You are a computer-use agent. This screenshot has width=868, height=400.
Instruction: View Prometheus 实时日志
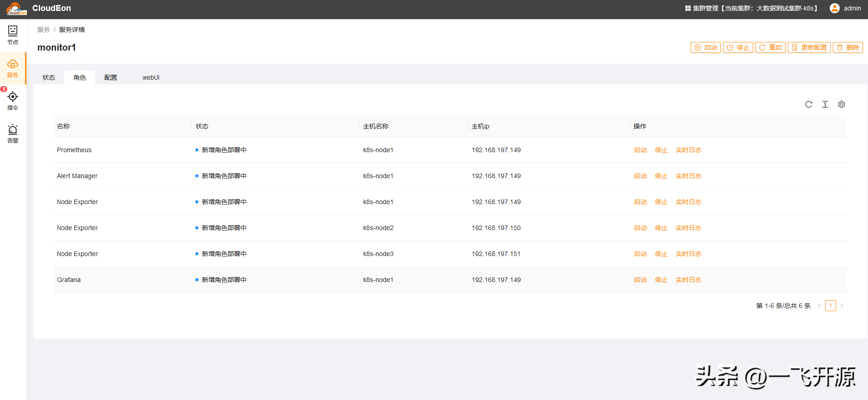tap(688, 150)
